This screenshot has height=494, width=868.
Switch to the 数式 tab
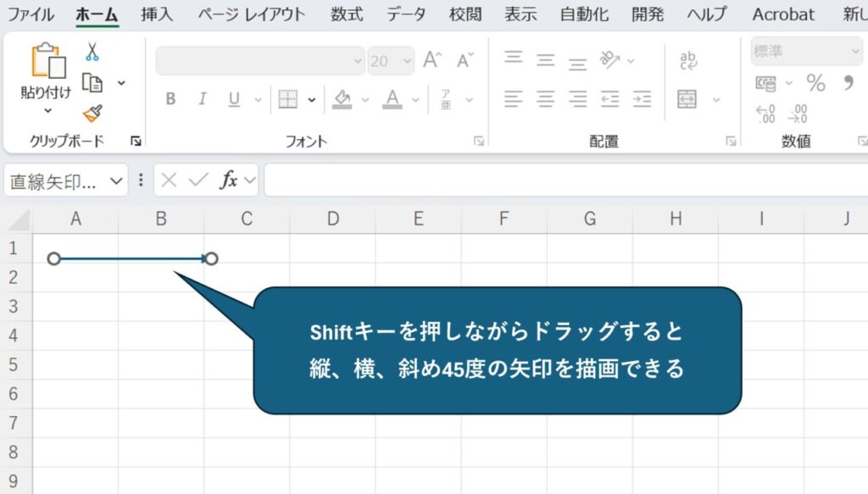coord(347,14)
